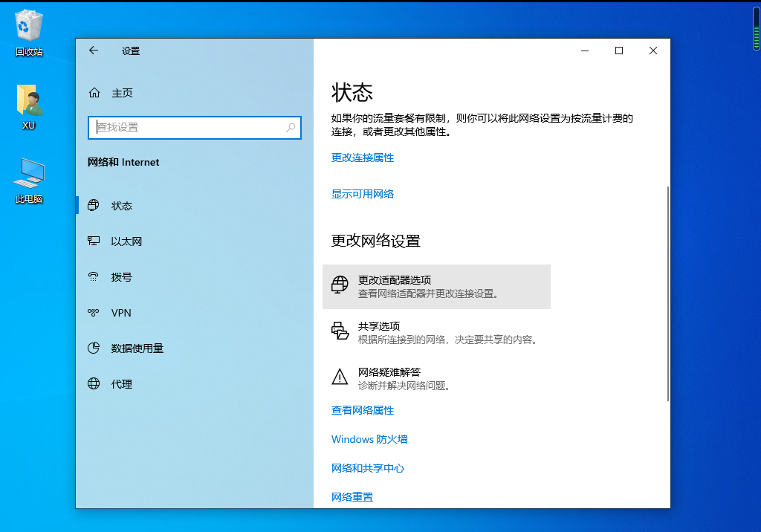
Task: Click the network troubleshooter warning triangle icon
Action: point(340,376)
